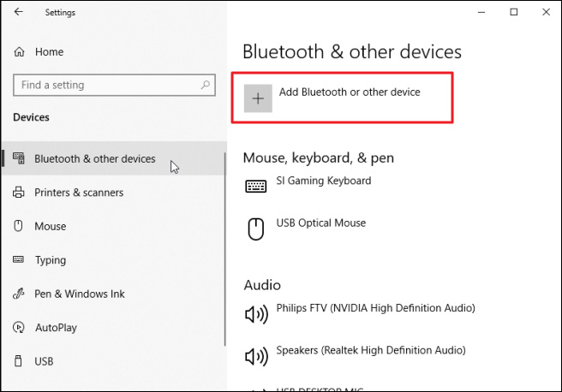This screenshot has height=392, width=562.
Task: Click the Pen & Windows Ink icon
Action: (x=18, y=294)
